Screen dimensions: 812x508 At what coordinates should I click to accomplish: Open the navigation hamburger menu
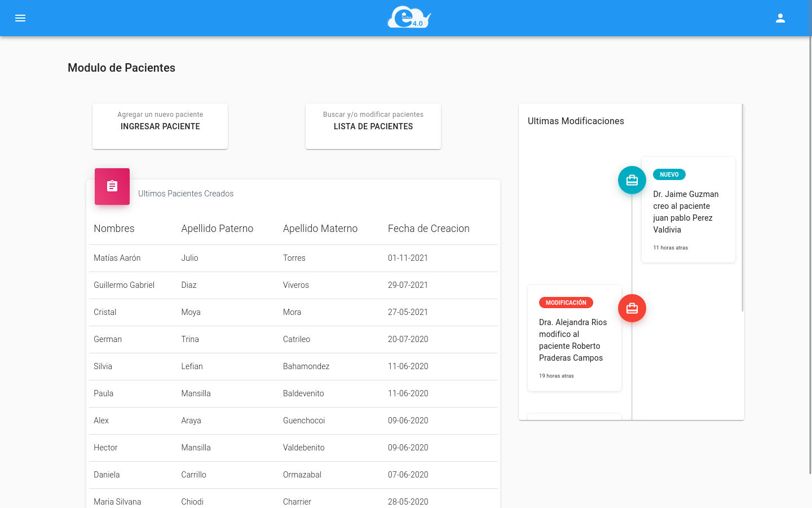(20, 18)
